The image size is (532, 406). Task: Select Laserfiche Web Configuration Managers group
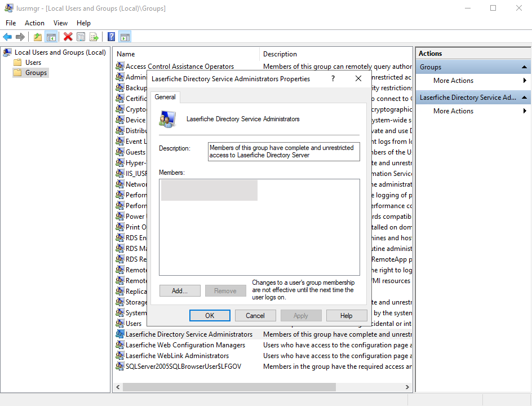[185, 345]
